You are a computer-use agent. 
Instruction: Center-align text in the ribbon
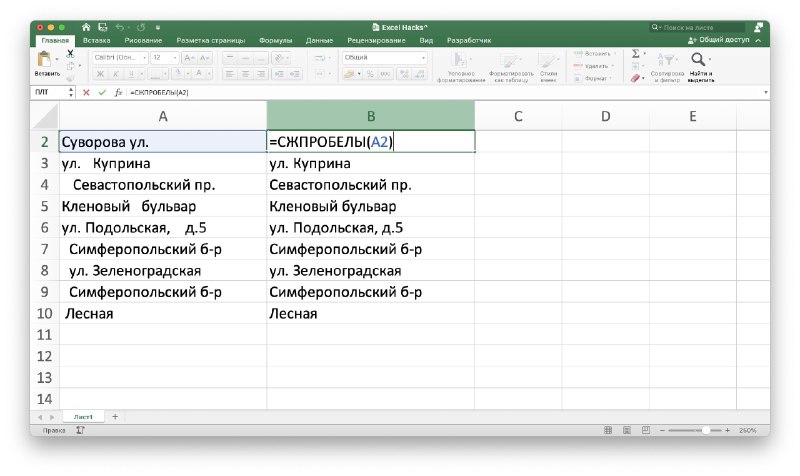(245, 74)
